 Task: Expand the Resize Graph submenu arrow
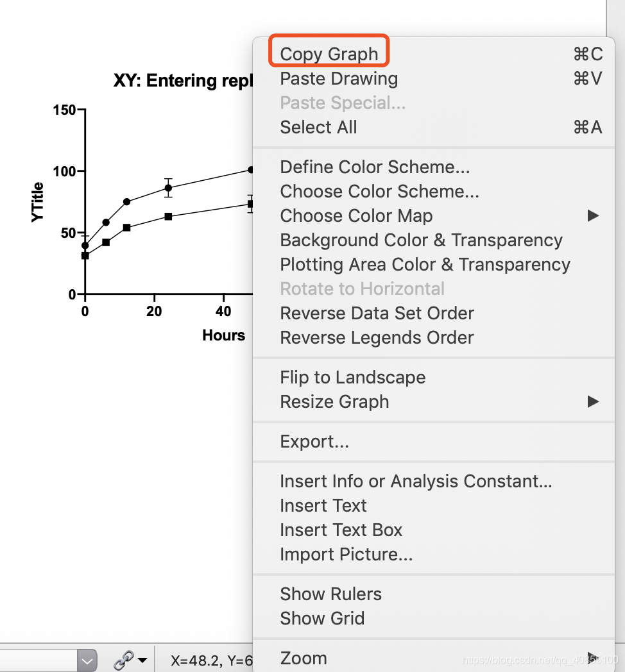(593, 401)
